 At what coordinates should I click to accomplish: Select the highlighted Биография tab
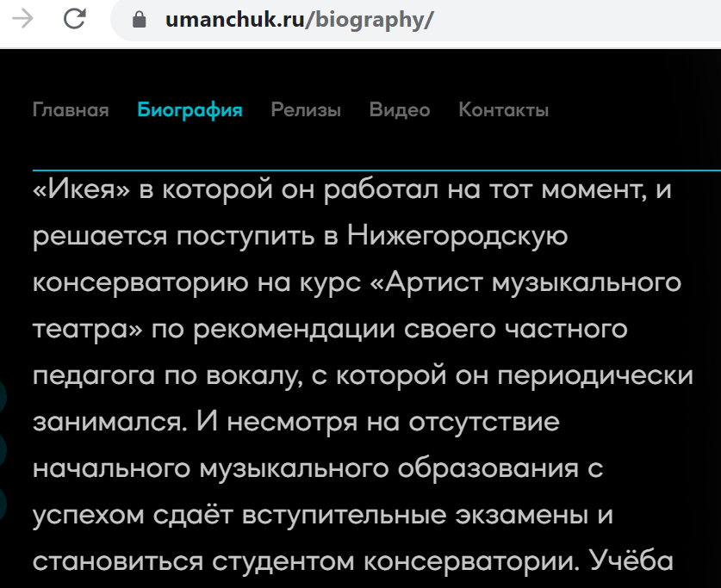point(190,110)
